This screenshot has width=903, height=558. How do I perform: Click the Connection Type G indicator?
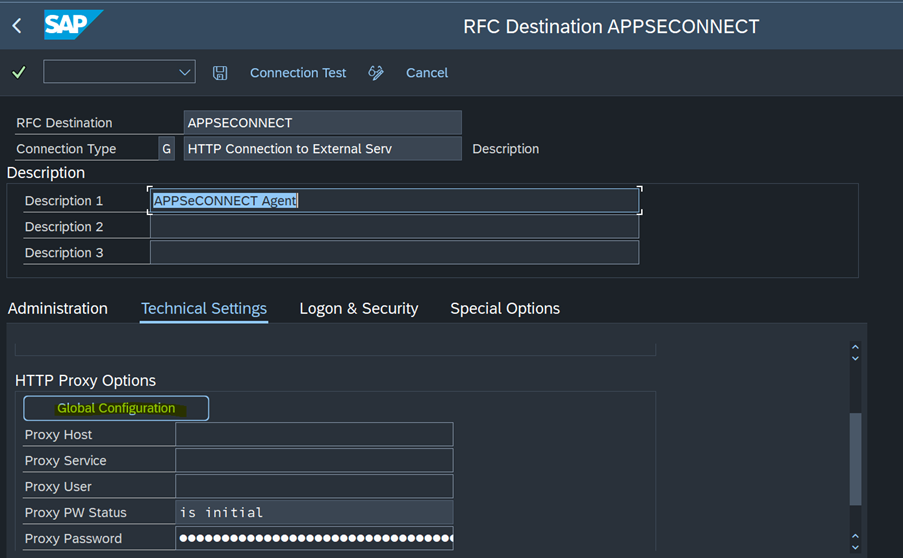tap(166, 149)
